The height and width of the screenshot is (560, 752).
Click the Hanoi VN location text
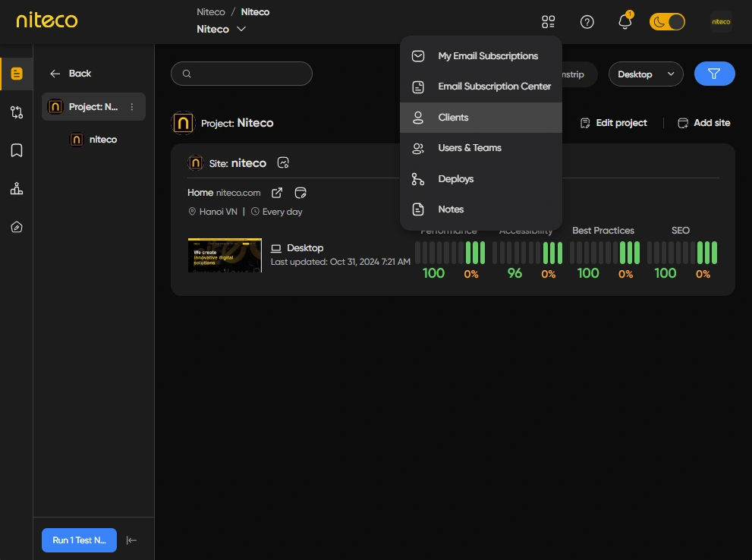point(219,212)
